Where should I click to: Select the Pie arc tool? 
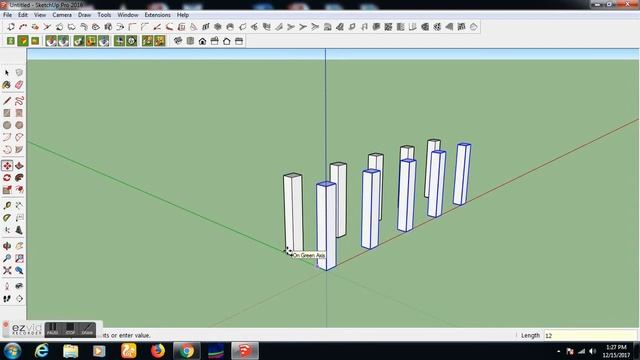coord(19,149)
